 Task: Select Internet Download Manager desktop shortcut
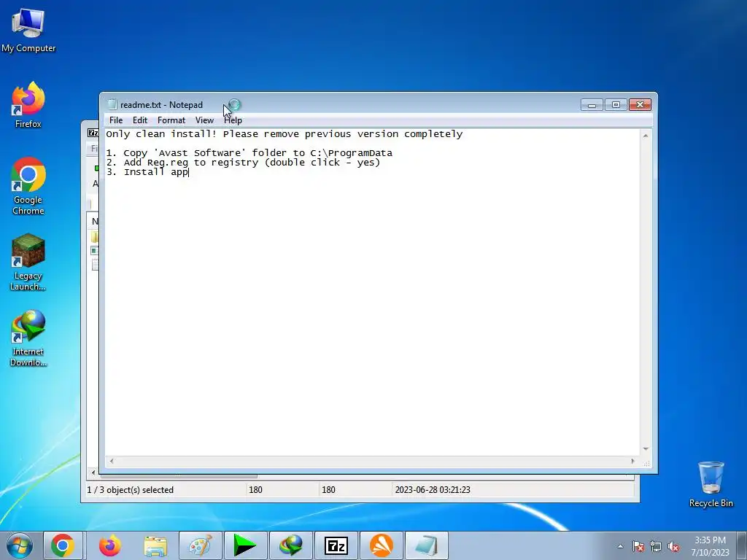click(x=28, y=338)
